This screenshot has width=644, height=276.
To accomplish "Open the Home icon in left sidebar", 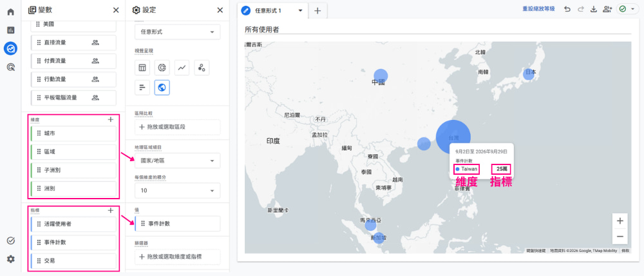I will click(x=11, y=12).
